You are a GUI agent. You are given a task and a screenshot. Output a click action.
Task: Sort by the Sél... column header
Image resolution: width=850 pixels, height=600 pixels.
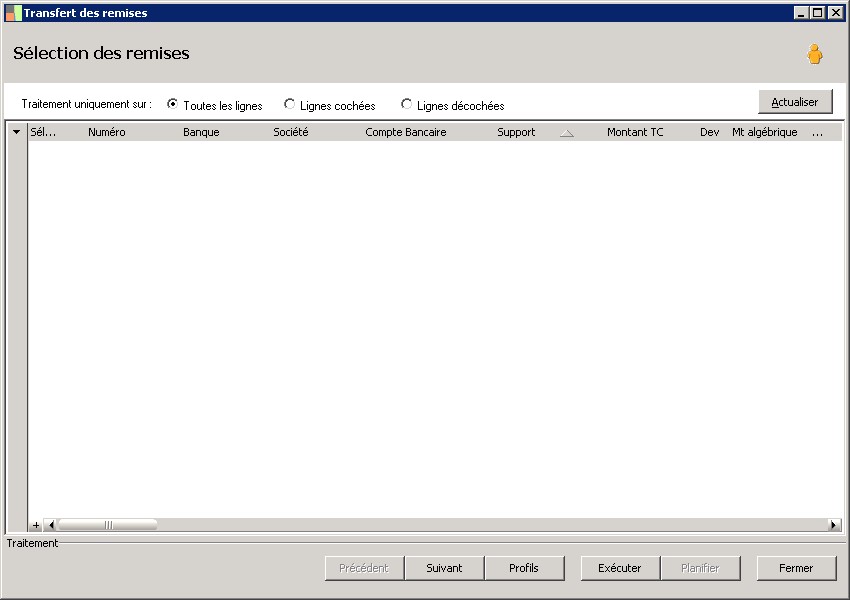click(x=43, y=132)
